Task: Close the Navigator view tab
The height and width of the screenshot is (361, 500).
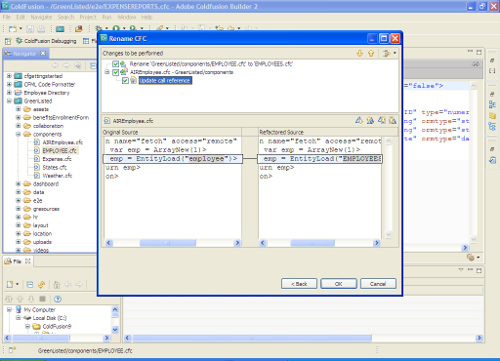Action: point(43,53)
